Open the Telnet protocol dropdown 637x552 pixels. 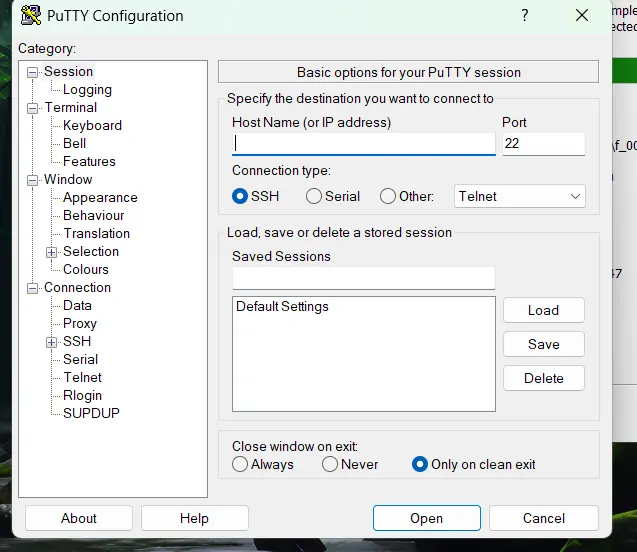tap(520, 196)
